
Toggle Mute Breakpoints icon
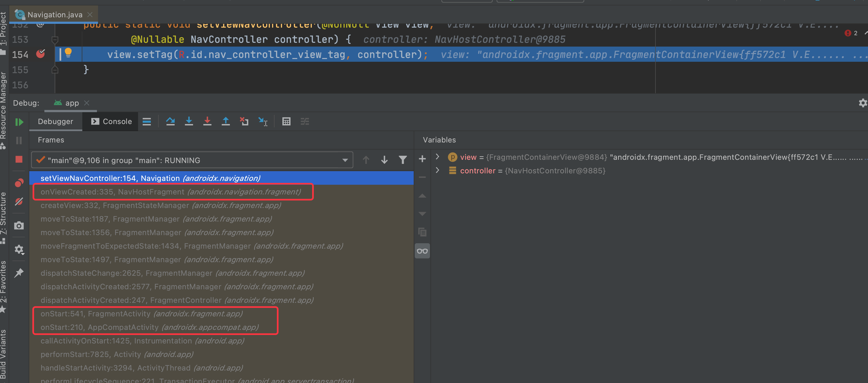tap(19, 202)
